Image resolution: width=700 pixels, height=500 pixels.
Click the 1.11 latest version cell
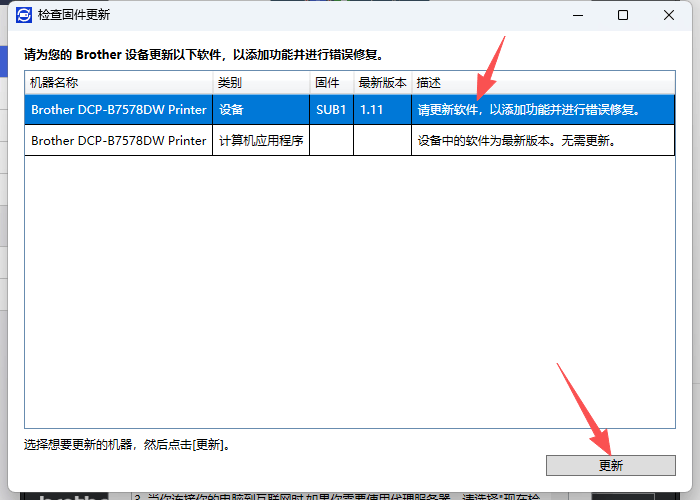click(x=372, y=109)
